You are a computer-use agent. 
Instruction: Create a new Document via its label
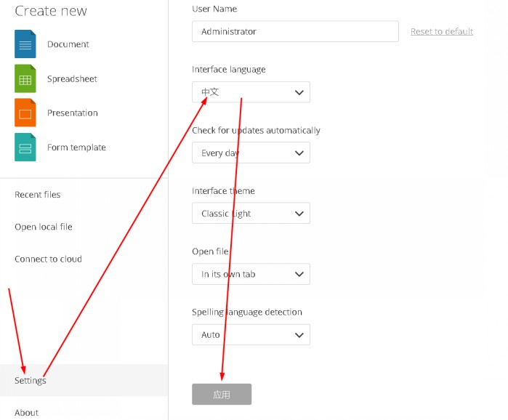click(68, 44)
